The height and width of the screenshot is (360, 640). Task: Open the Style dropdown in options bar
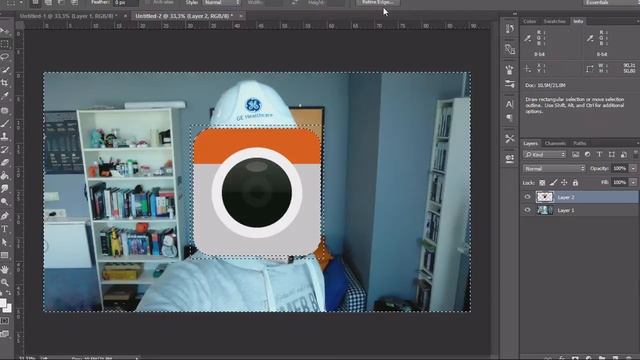(222, 2)
